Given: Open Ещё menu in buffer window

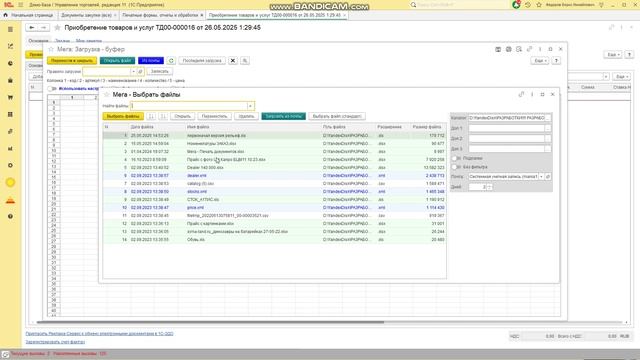Looking at the screenshot, I should 539,60.
